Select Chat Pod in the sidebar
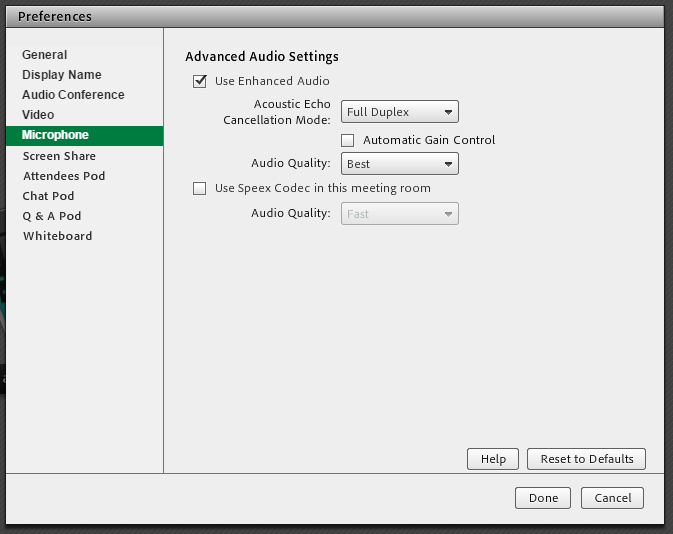Screen dimensions: 673x534 48,196
